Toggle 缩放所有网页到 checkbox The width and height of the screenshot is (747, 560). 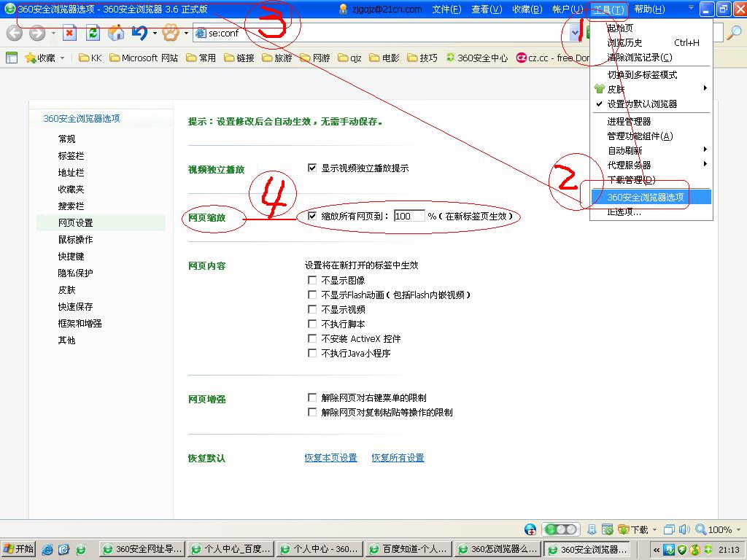312,216
